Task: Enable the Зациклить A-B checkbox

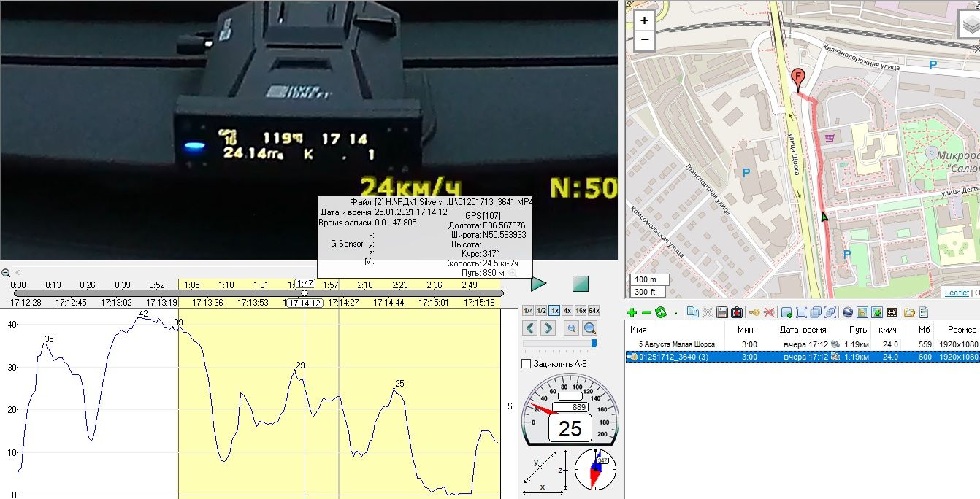Action: pyautogui.click(x=527, y=364)
